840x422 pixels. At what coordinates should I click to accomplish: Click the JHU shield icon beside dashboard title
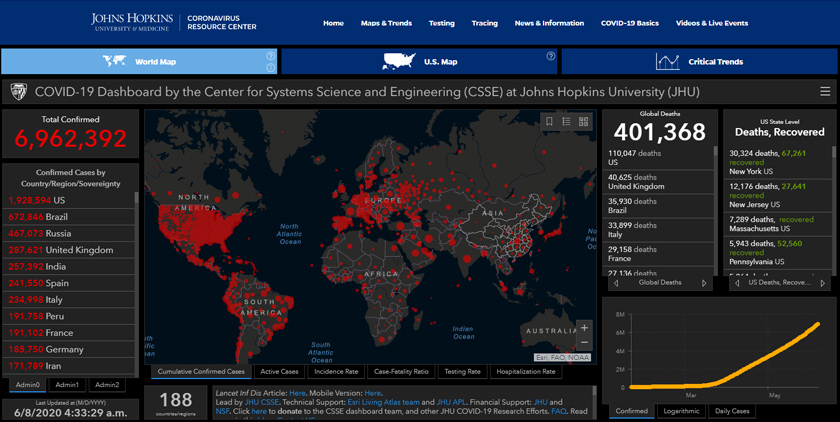[x=19, y=92]
